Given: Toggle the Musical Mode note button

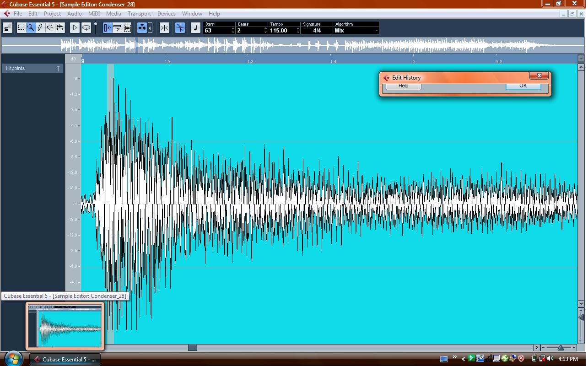Looking at the screenshot, I should (x=195, y=28).
